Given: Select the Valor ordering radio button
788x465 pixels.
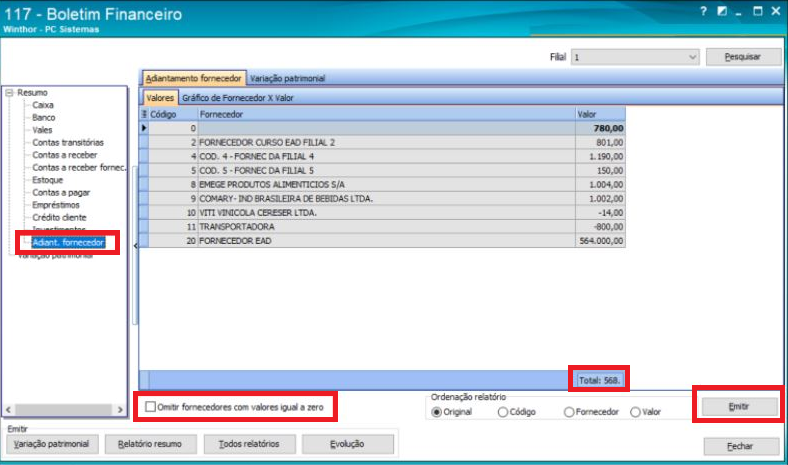Looking at the screenshot, I should pyautogui.click(x=635, y=412).
